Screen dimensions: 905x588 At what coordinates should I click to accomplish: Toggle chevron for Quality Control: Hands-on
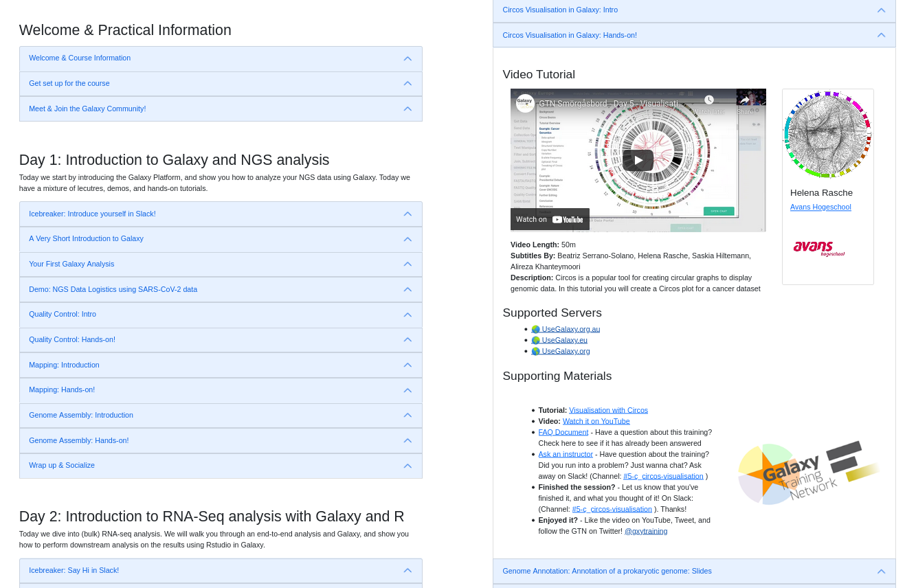tap(407, 340)
